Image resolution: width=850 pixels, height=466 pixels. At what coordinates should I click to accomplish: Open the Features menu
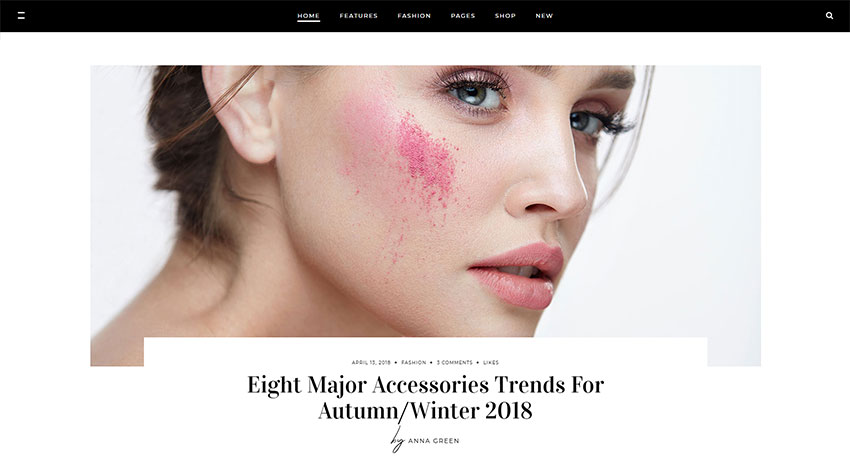[x=358, y=16]
